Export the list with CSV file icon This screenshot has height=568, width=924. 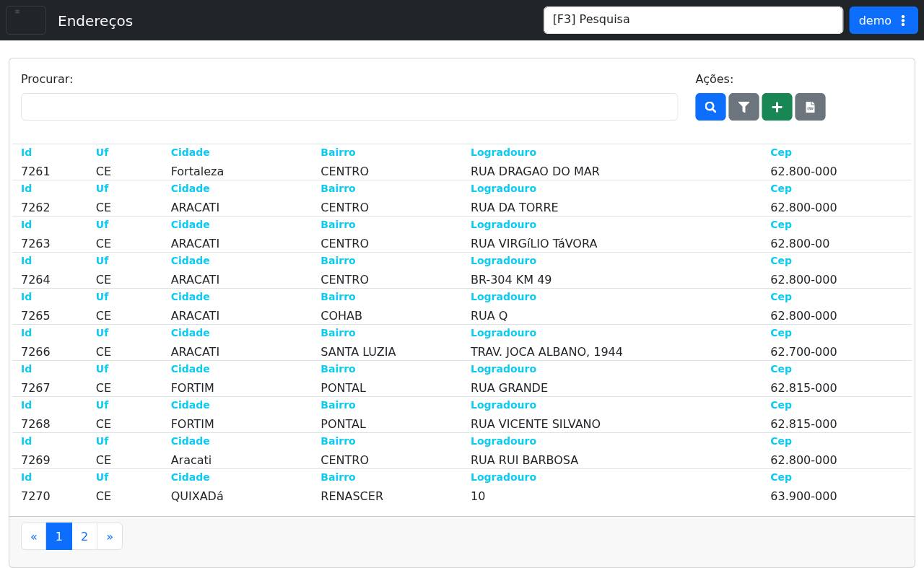coord(810,107)
